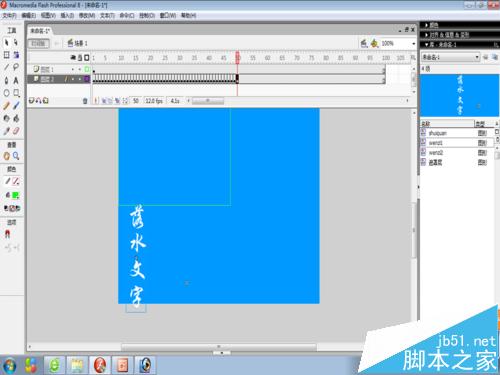
Task: Click the library preview thumbnail
Action: pyautogui.click(x=459, y=95)
